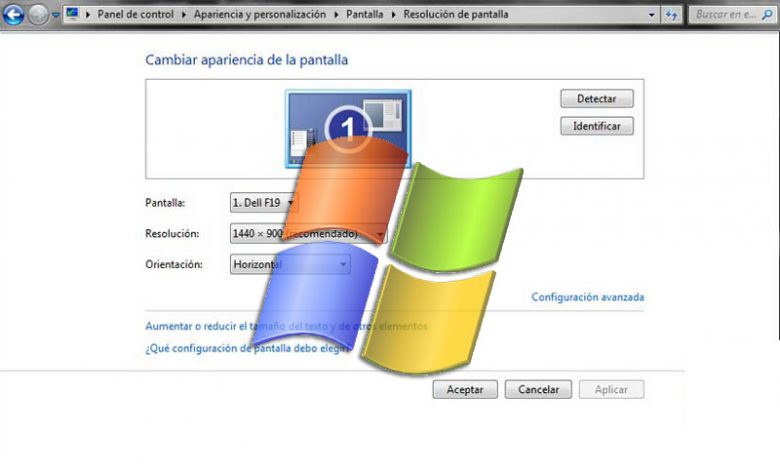Click the Identificar button
The height and width of the screenshot is (470, 780).
tap(597, 126)
